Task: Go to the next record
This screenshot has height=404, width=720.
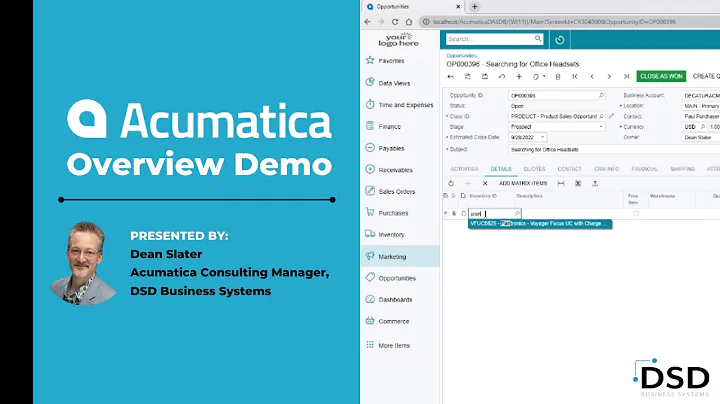Action: [x=609, y=77]
